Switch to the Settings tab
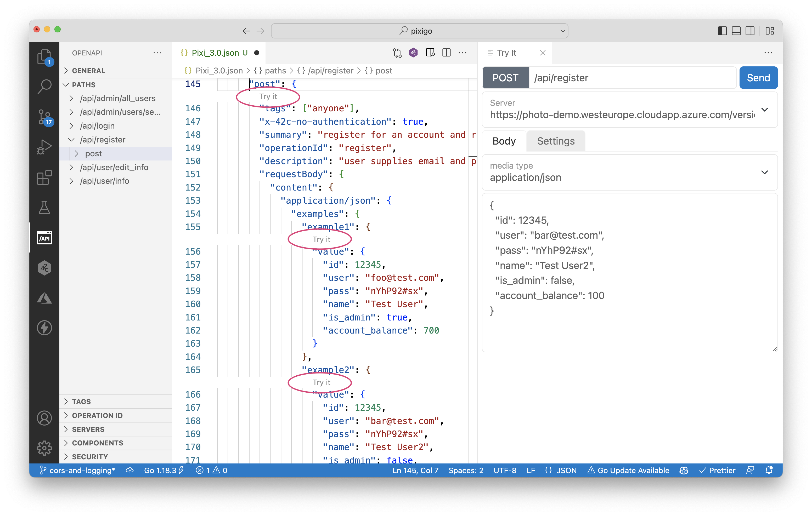812x516 pixels. 555,141
